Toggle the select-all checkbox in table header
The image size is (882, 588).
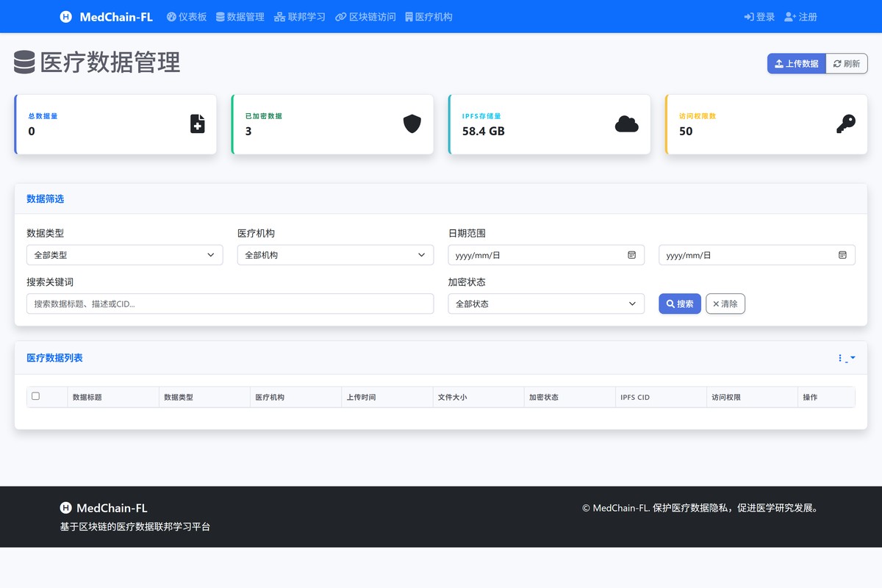point(35,395)
